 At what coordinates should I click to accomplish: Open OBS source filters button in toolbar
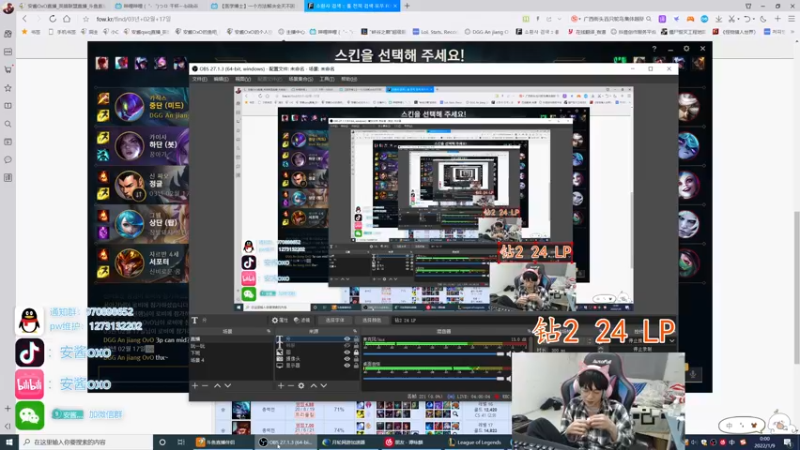click(302, 320)
